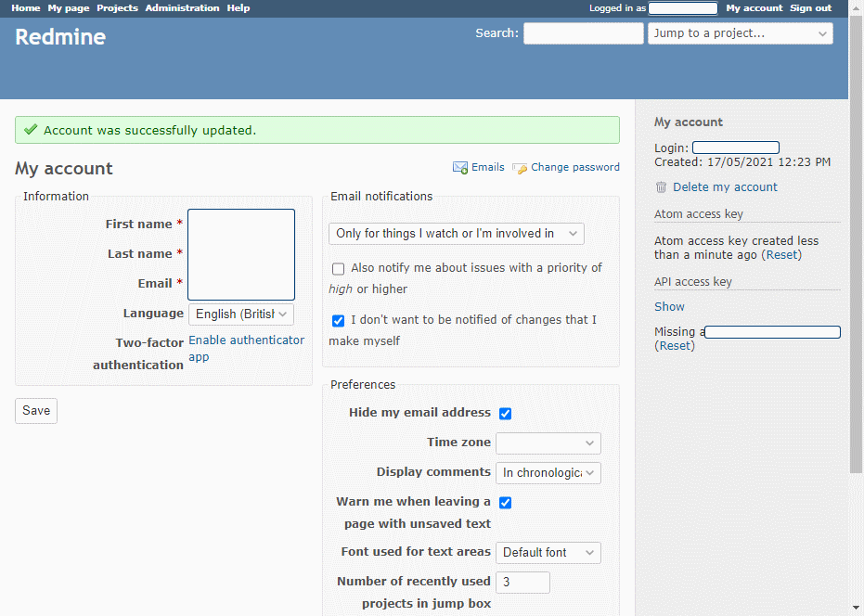Click the 'First name' field label
This screenshot has width=864, height=616.
click(139, 225)
